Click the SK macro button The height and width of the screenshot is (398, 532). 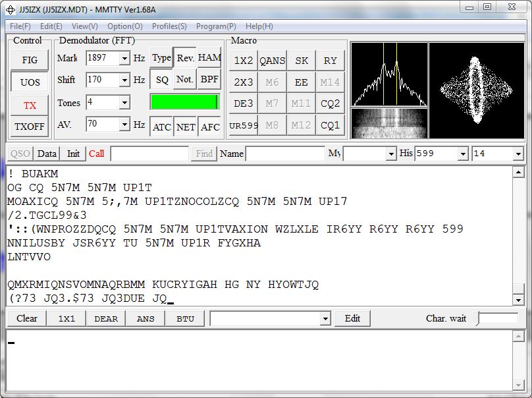302,61
